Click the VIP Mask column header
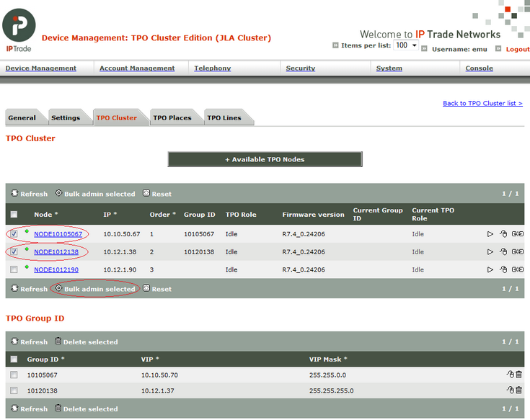The height and width of the screenshot is (420, 530). (x=328, y=359)
